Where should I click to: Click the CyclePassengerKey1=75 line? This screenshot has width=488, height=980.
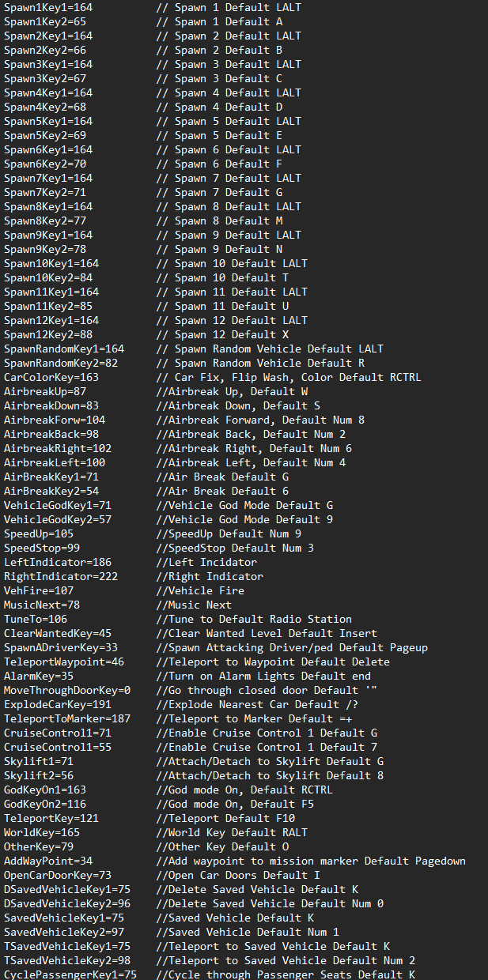(70, 974)
